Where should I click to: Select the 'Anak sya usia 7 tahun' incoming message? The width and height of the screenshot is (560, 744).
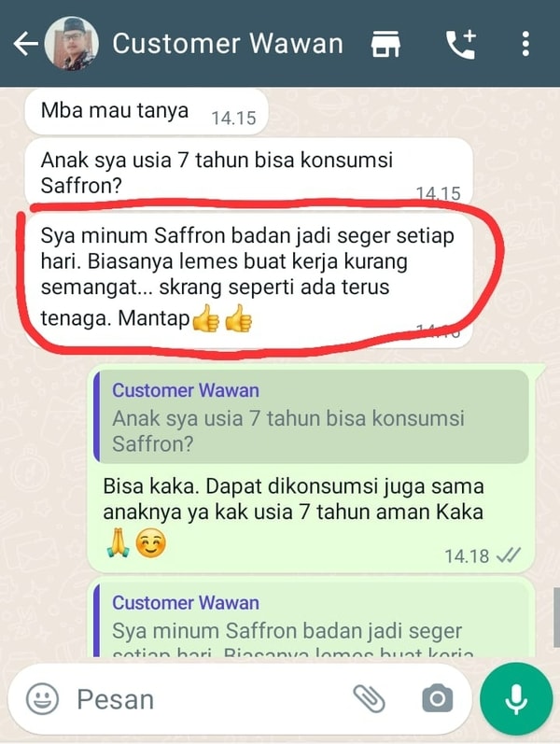pos(248,173)
